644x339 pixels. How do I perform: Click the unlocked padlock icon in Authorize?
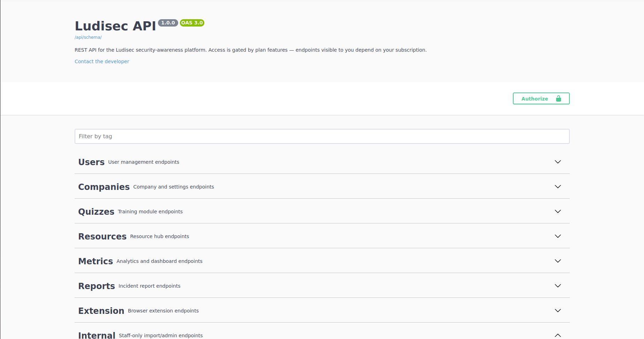pos(559,98)
